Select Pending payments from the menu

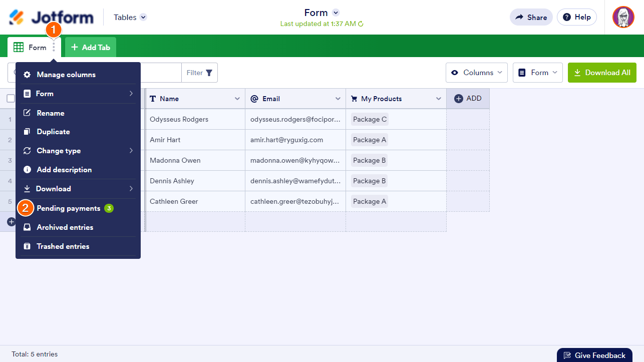tap(69, 208)
